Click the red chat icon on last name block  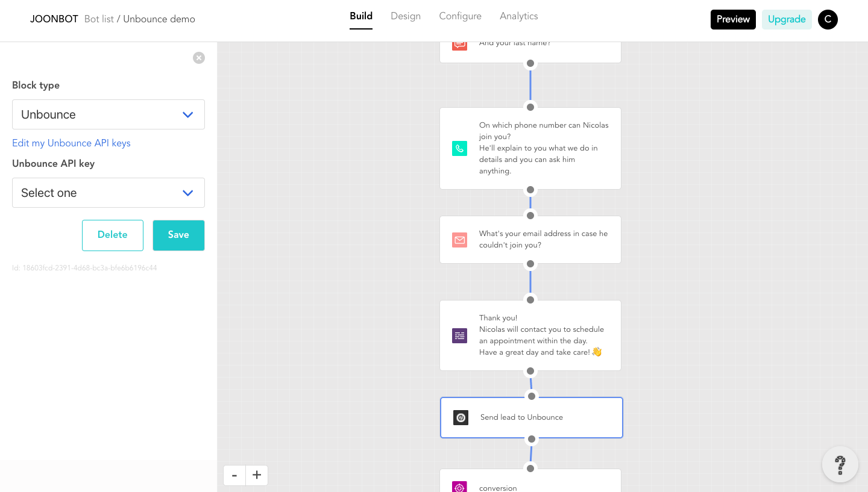point(459,45)
